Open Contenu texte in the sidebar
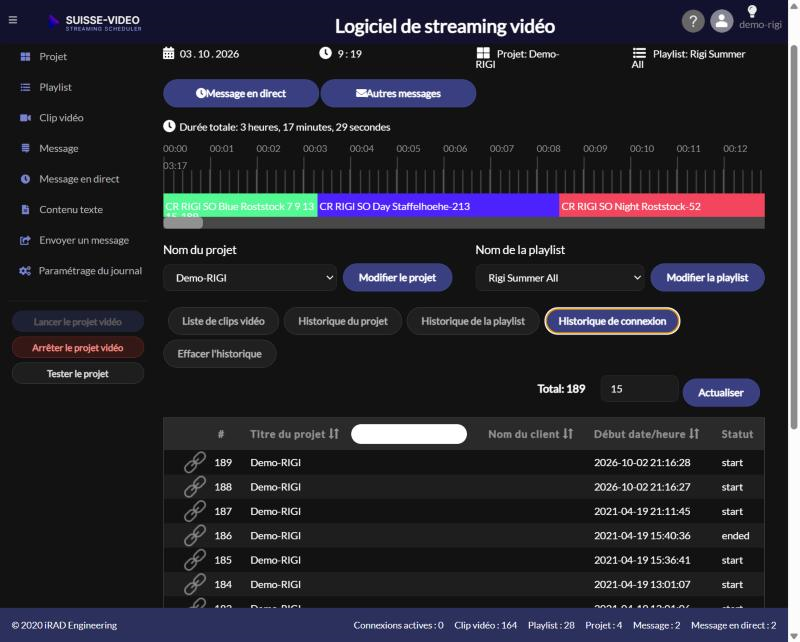 pos(71,210)
